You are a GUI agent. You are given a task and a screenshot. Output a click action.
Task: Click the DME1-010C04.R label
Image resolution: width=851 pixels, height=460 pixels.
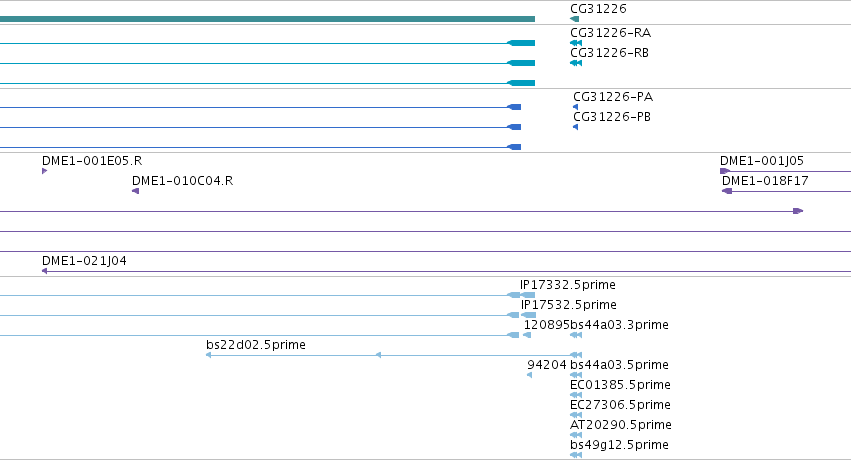[x=183, y=181]
